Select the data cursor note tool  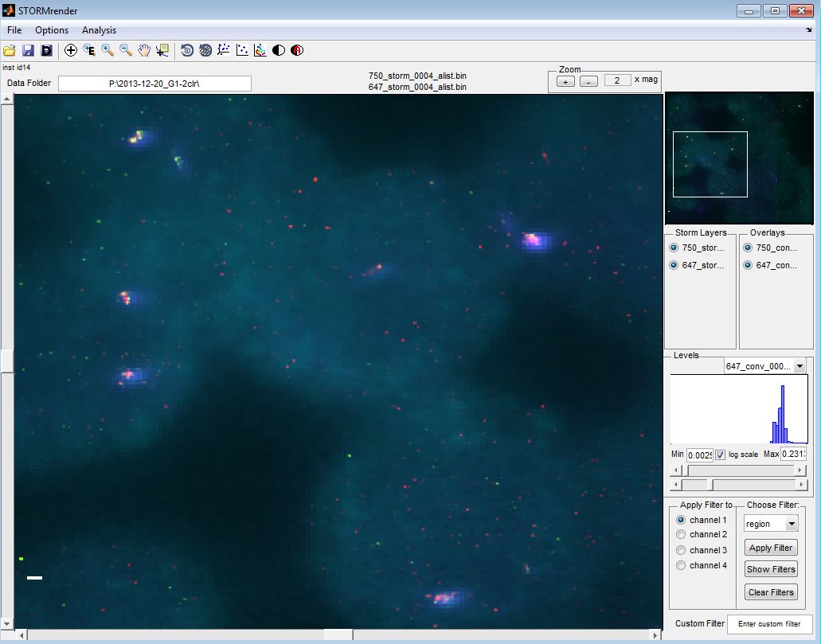pyautogui.click(x=162, y=50)
